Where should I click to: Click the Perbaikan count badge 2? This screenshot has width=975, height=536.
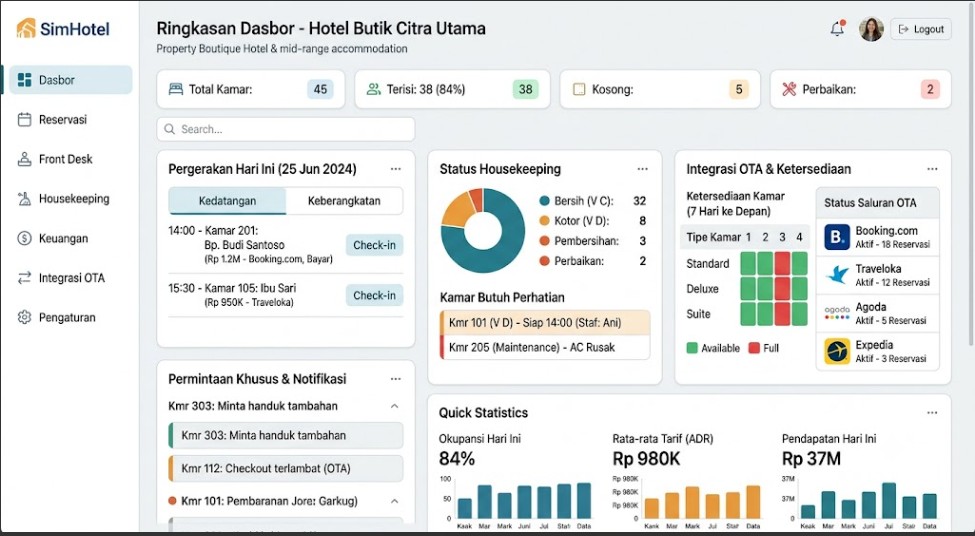(x=930, y=89)
